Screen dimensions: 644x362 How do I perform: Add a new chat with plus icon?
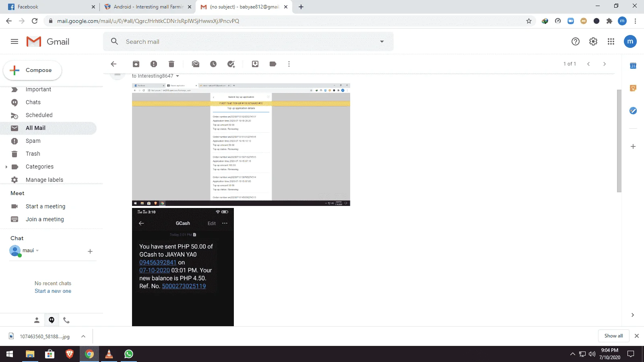point(90,251)
